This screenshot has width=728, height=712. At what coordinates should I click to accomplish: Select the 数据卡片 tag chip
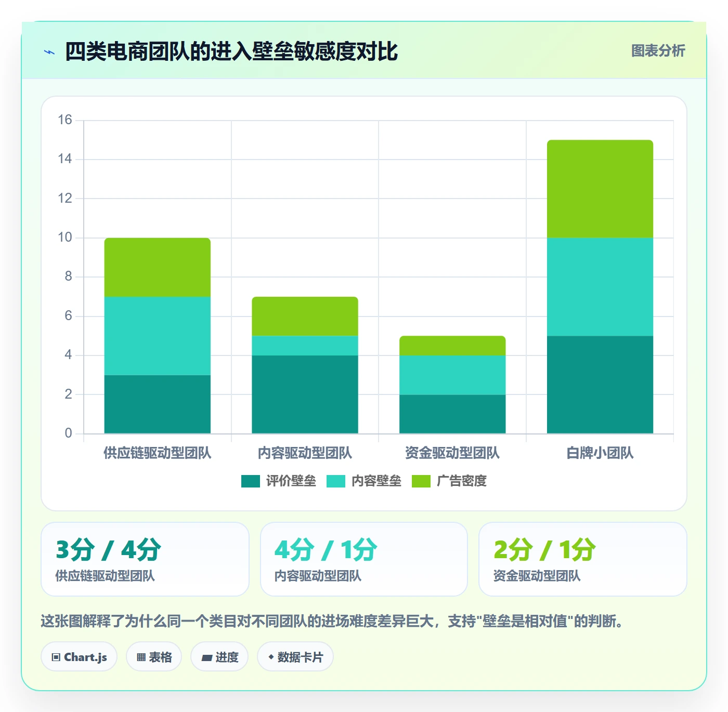coord(295,657)
